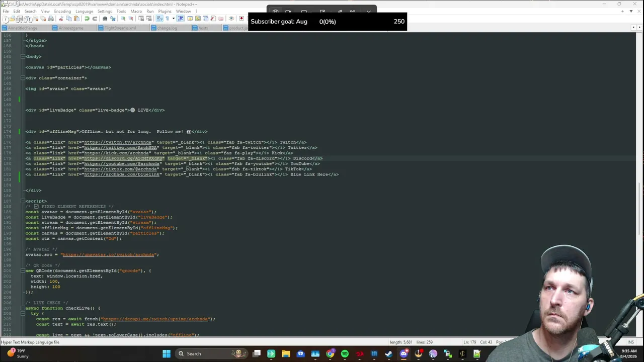Open Task View from the taskbar
The image size is (644, 362).
[257, 353]
